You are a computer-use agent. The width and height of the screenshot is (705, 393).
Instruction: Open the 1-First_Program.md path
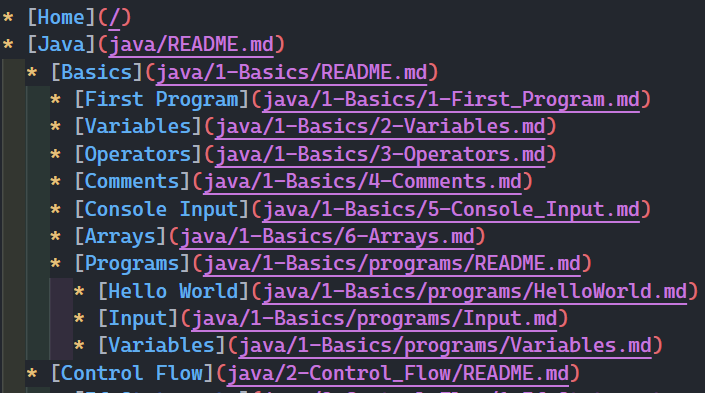451,100
